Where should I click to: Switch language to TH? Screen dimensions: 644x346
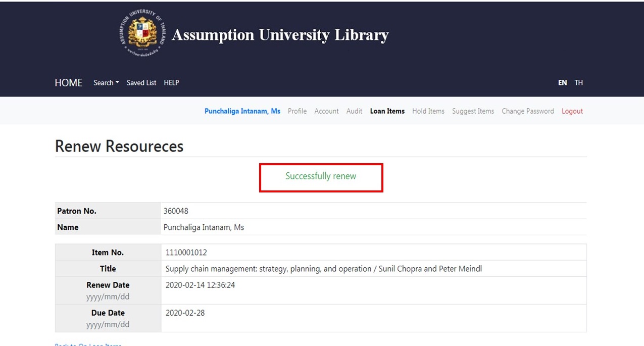click(x=578, y=83)
